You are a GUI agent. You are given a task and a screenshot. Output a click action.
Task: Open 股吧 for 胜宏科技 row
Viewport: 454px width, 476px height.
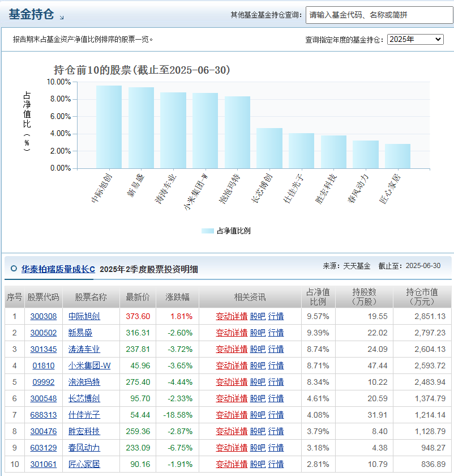pos(258,431)
